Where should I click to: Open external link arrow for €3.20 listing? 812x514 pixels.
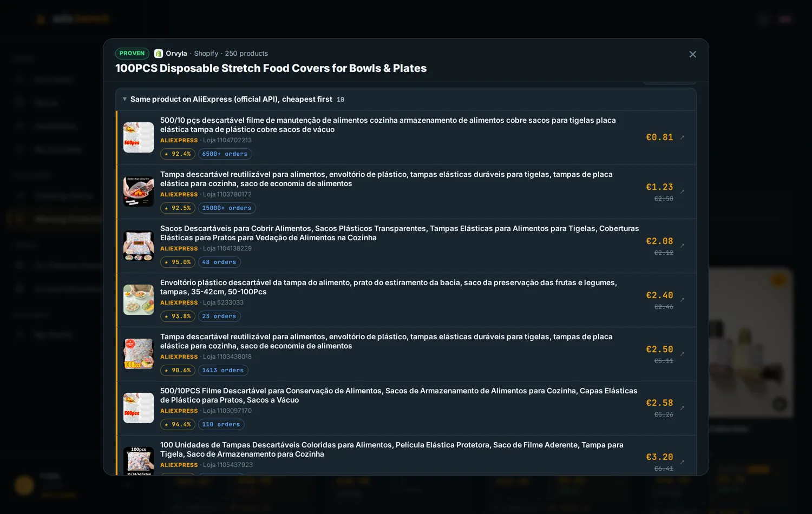682,462
